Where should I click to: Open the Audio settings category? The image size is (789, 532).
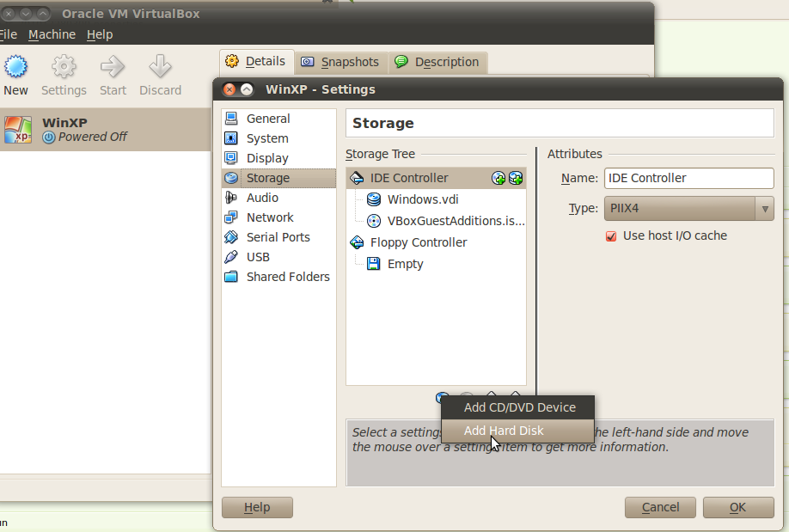[278, 198]
